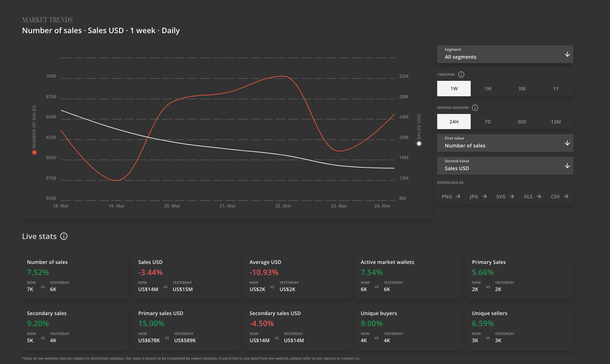
Task: Choose the 3M timespan tab
Action: (522, 89)
